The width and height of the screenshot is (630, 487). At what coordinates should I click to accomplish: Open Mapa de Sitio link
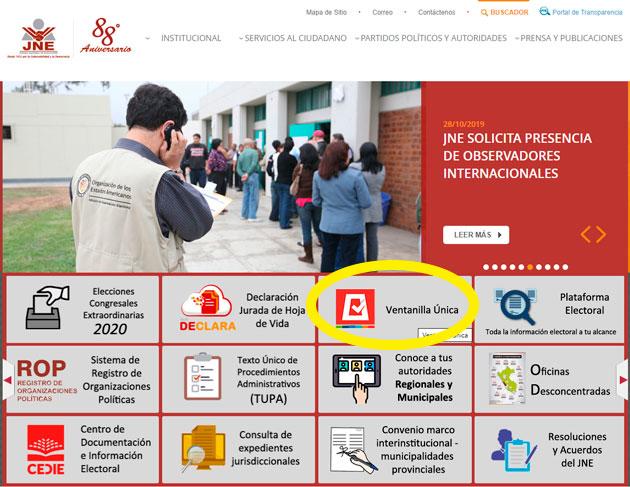pyautogui.click(x=326, y=12)
